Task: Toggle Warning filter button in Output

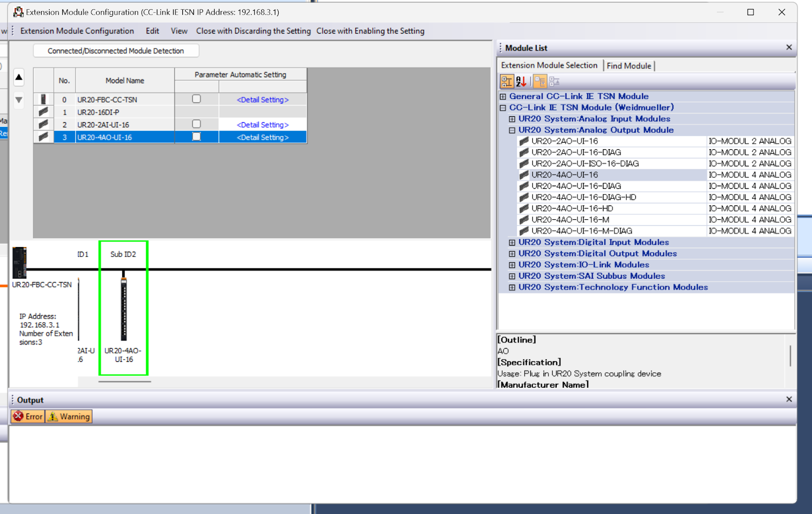Action: [x=69, y=416]
